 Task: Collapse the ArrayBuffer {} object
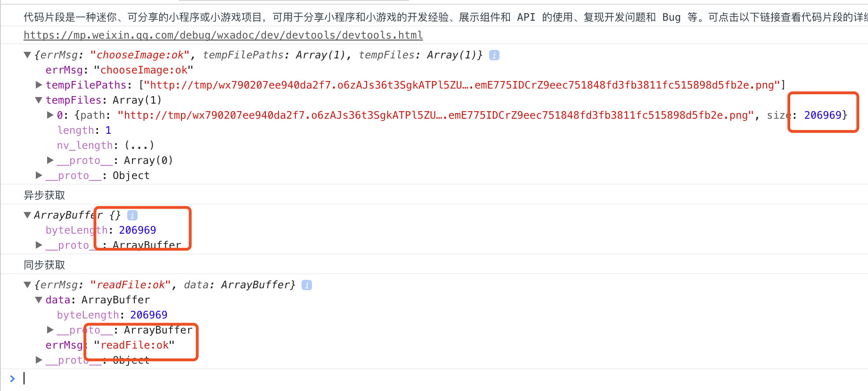(x=27, y=215)
